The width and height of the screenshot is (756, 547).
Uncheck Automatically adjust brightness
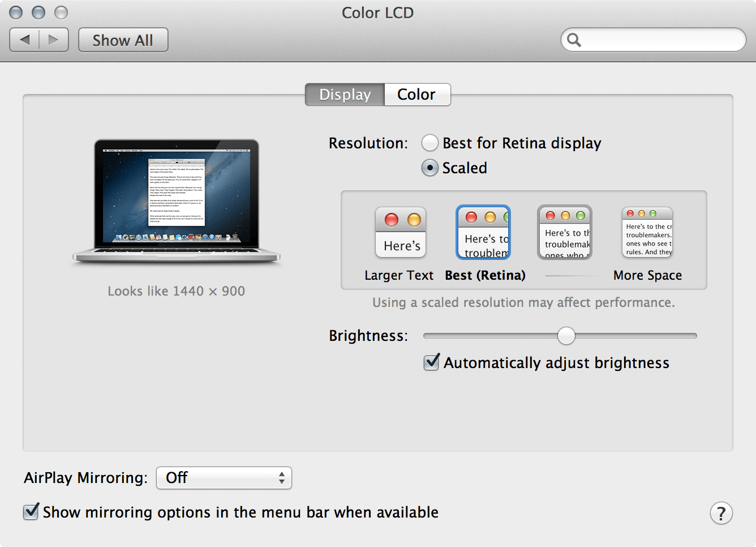pos(431,362)
